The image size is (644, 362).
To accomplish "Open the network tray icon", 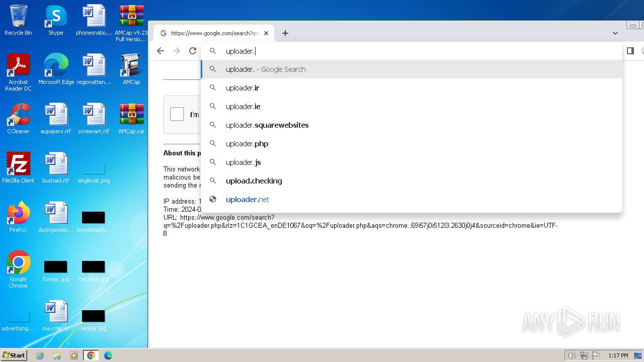I will pos(584,355).
